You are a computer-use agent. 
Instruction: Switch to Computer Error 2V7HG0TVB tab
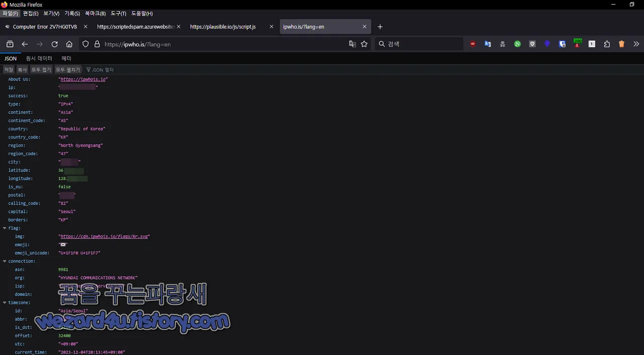[44, 27]
